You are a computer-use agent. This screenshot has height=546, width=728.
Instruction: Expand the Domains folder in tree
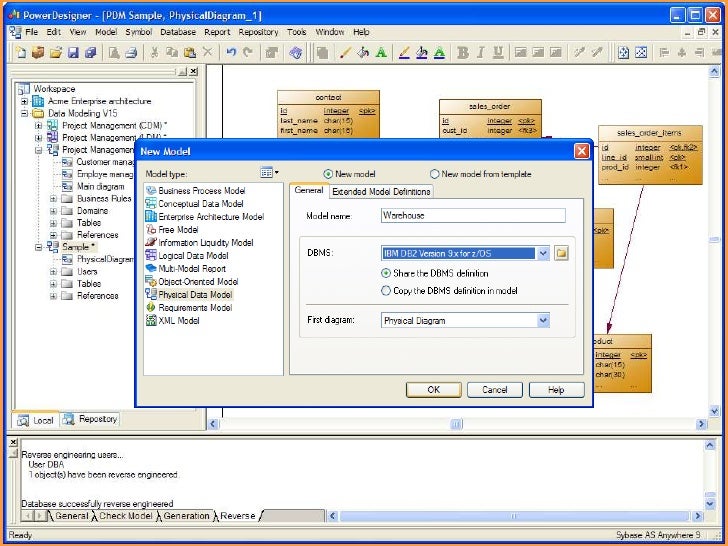(53, 210)
